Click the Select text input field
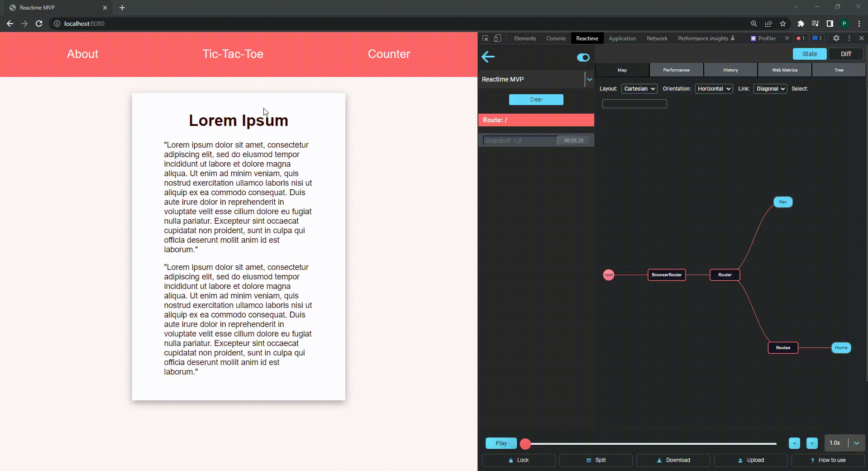Viewport: 868px width, 471px height. pyautogui.click(x=634, y=104)
